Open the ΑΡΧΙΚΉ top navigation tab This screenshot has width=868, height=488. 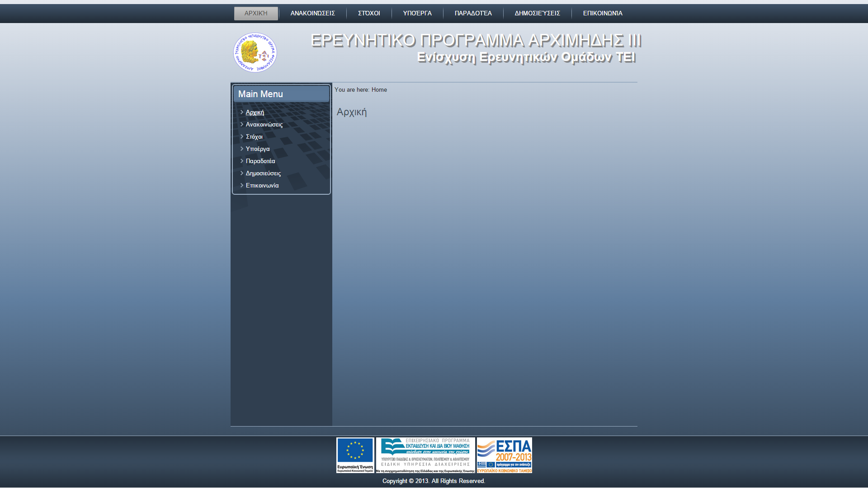tap(256, 14)
